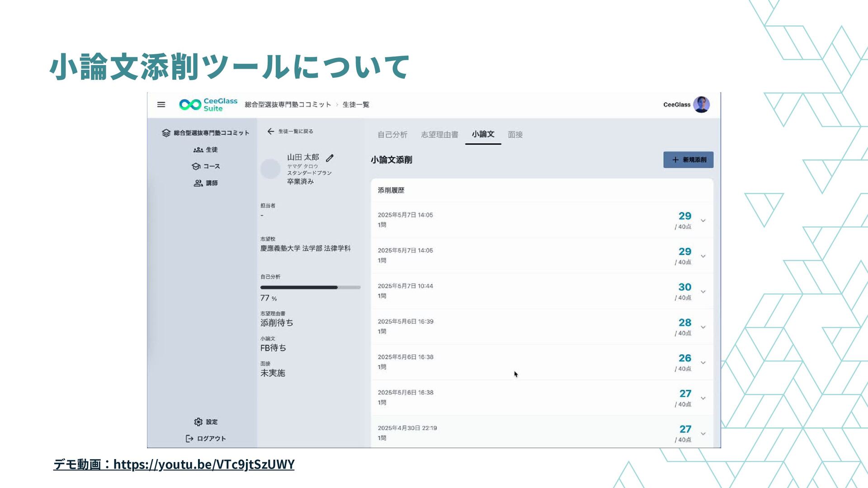Expand the 2025年4月30日 22:19 entry chevron
Image resolution: width=868 pixels, height=488 pixels.
point(703,434)
